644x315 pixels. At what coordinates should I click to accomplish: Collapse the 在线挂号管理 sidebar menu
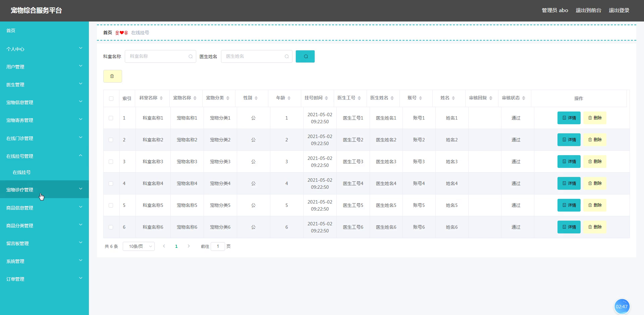tap(44, 156)
